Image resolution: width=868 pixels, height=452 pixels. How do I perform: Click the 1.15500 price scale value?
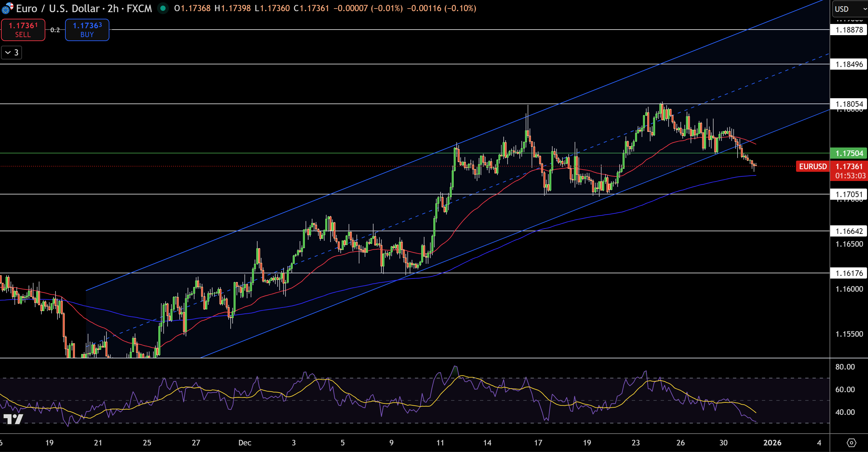point(849,334)
